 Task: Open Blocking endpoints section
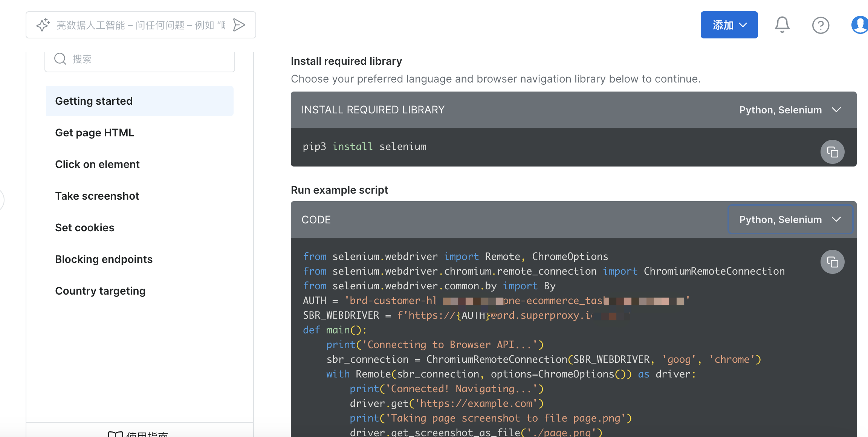point(104,259)
